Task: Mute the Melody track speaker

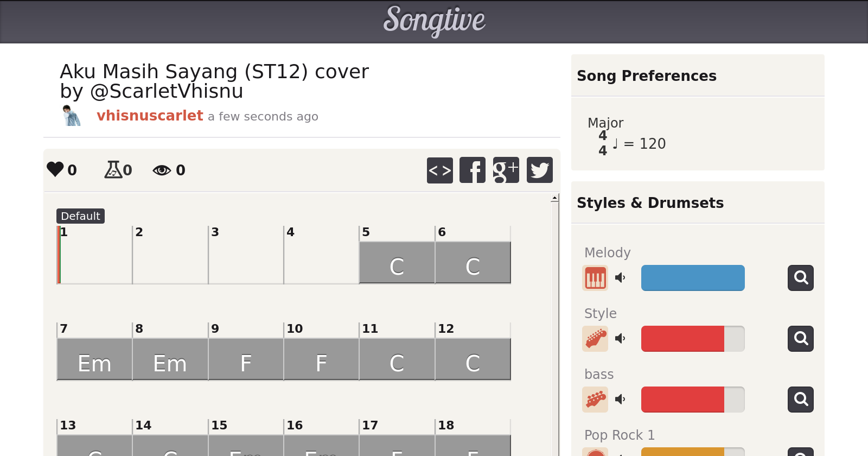Action: pyautogui.click(x=620, y=278)
